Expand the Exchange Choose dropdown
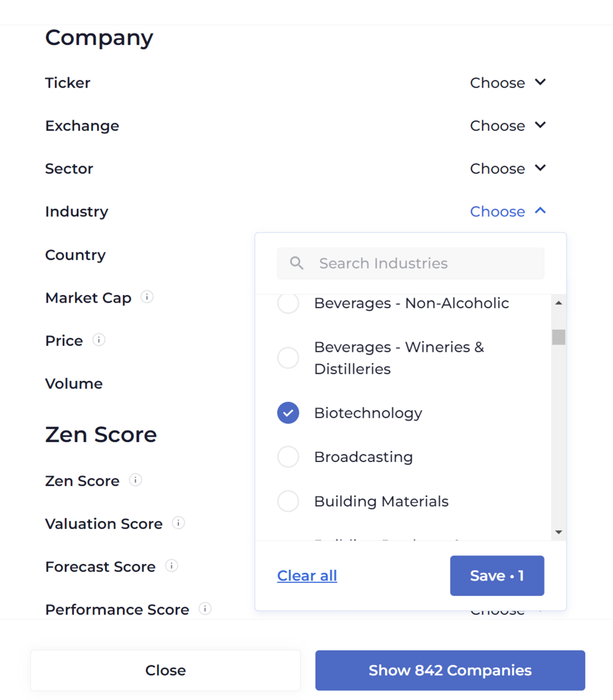The height and width of the screenshot is (700, 613). 508,125
